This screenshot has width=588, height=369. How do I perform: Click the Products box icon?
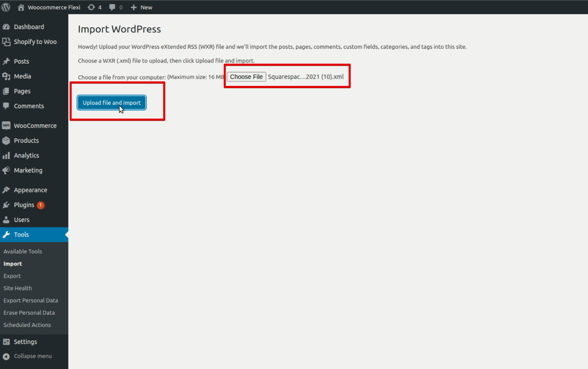(x=6, y=141)
